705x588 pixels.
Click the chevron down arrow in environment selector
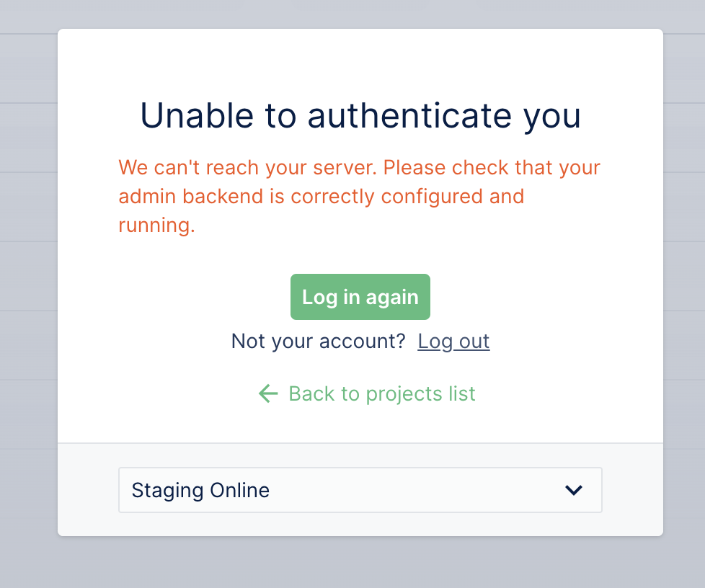pyautogui.click(x=574, y=491)
